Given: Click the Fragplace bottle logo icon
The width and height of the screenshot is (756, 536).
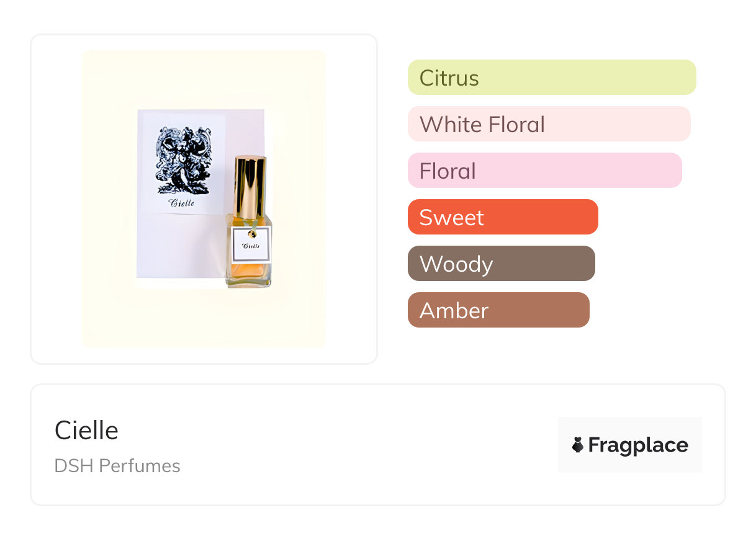Looking at the screenshot, I should pyautogui.click(x=578, y=445).
